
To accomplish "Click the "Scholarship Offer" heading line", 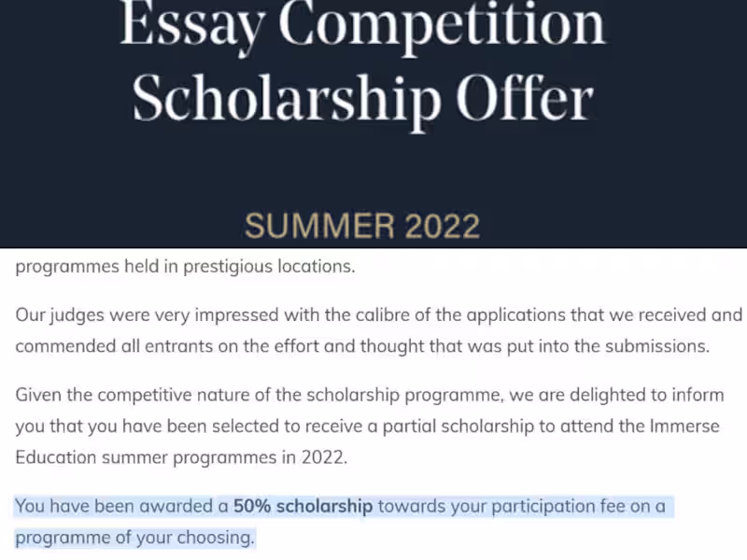I will (362, 98).
